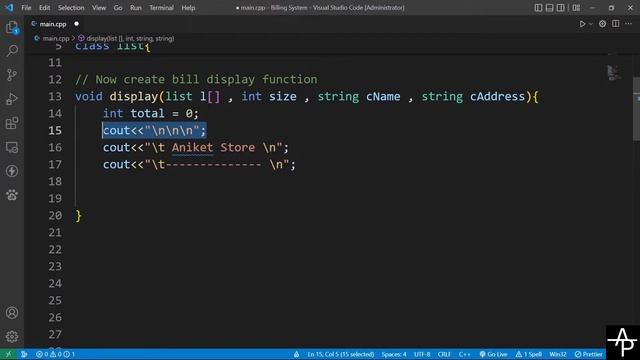The width and height of the screenshot is (640, 360).
Task: Open the View menu
Action: point(99,8)
